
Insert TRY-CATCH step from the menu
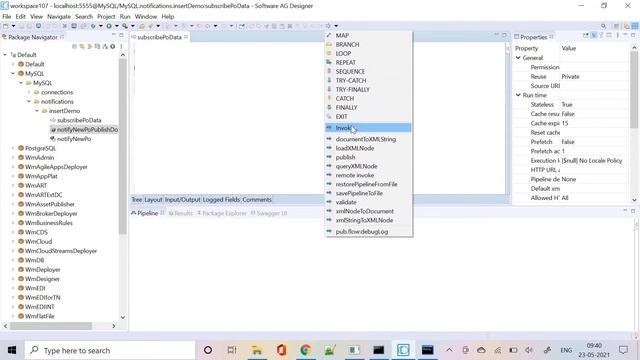click(x=369, y=80)
